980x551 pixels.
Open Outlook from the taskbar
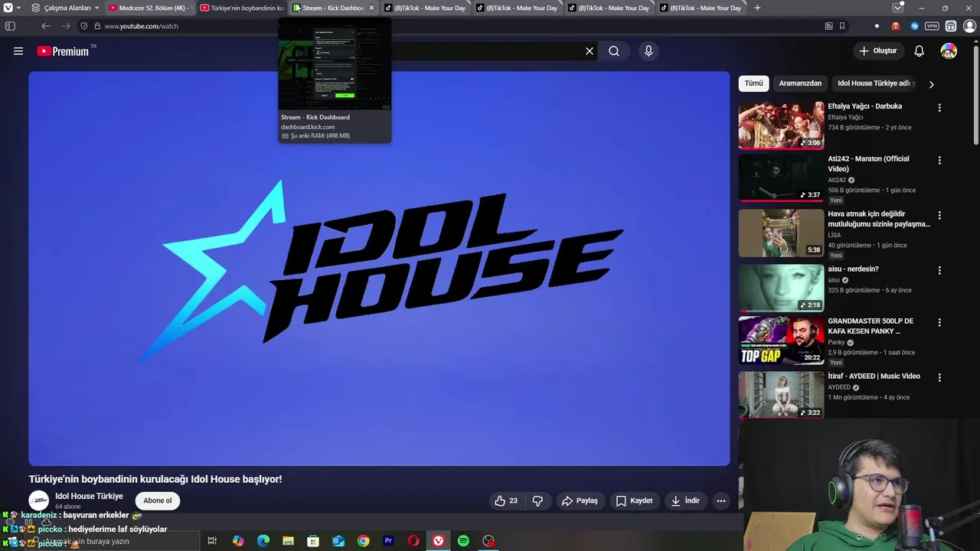tap(338, 541)
